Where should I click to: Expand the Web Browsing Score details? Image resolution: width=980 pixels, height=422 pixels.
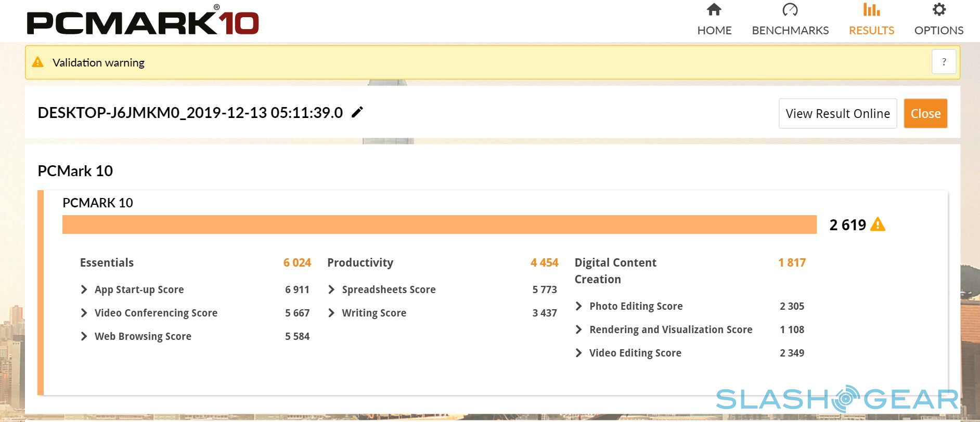coord(84,336)
